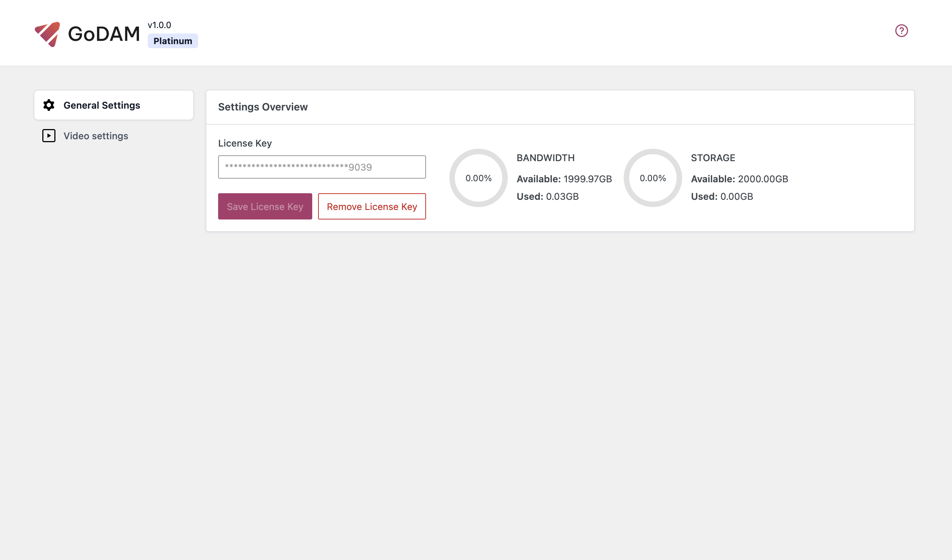This screenshot has height=560, width=952.
Task: Click the Storage circular usage gauge
Action: click(x=653, y=178)
